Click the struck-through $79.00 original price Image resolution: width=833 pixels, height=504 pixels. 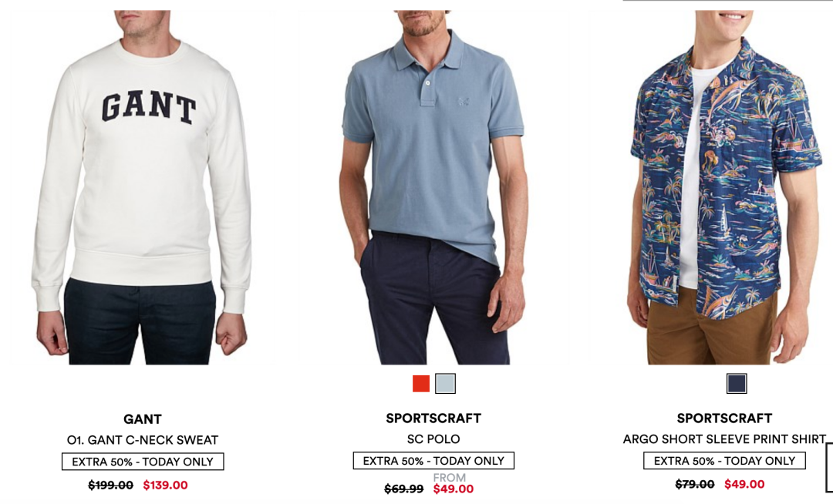click(x=695, y=484)
